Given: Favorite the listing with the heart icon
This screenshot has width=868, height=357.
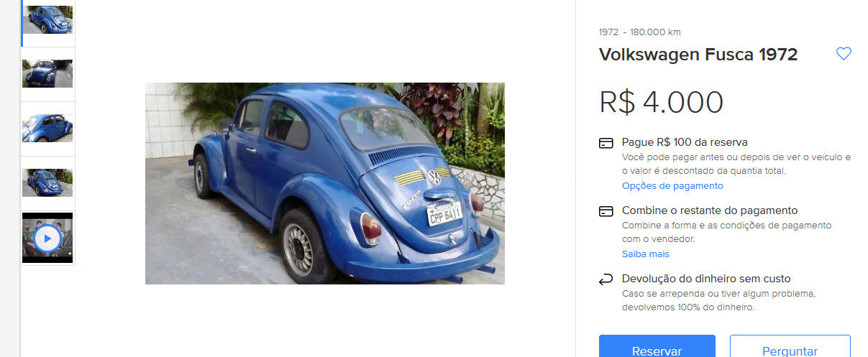Looking at the screenshot, I should coord(844,54).
